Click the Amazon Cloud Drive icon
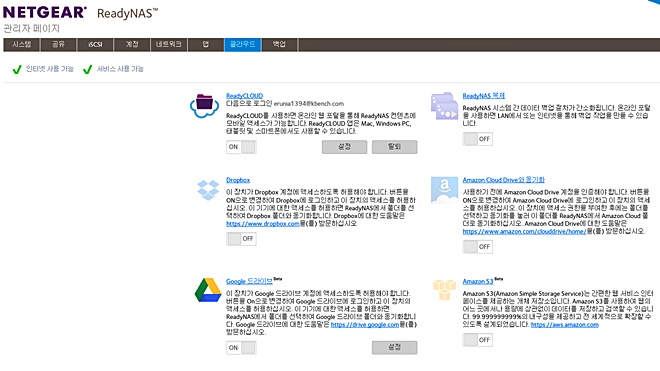Screen dimensions: 660x371 (x=444, y=190)
